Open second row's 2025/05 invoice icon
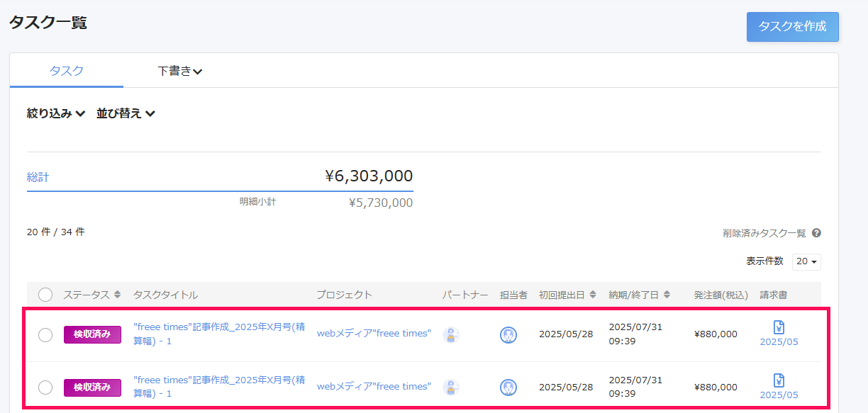 click(779, 380)
